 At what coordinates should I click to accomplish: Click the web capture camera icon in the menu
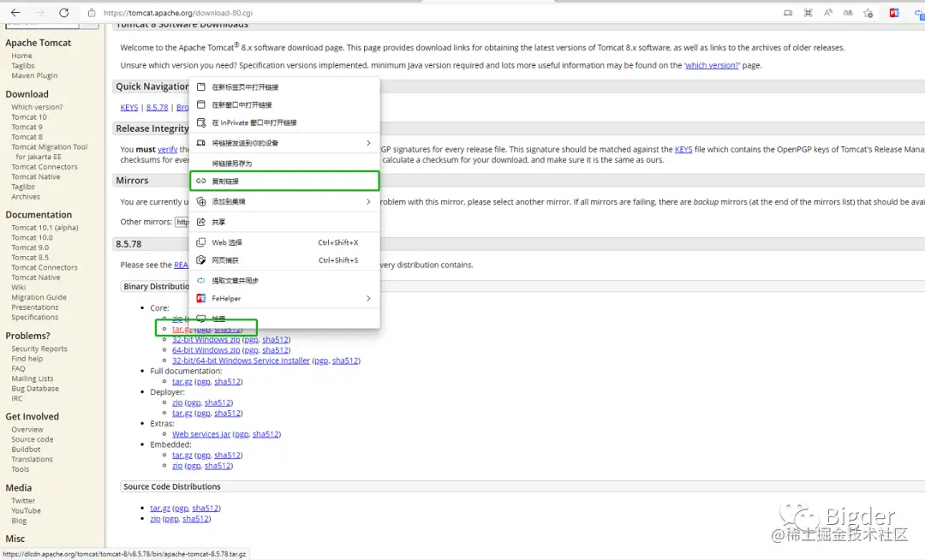coord(201,260)
